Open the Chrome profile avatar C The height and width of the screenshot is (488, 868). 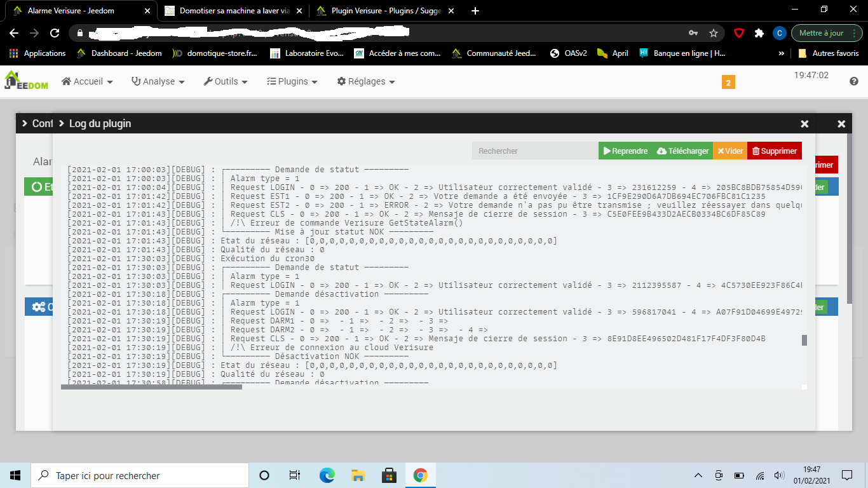click(x=779, y=33)
